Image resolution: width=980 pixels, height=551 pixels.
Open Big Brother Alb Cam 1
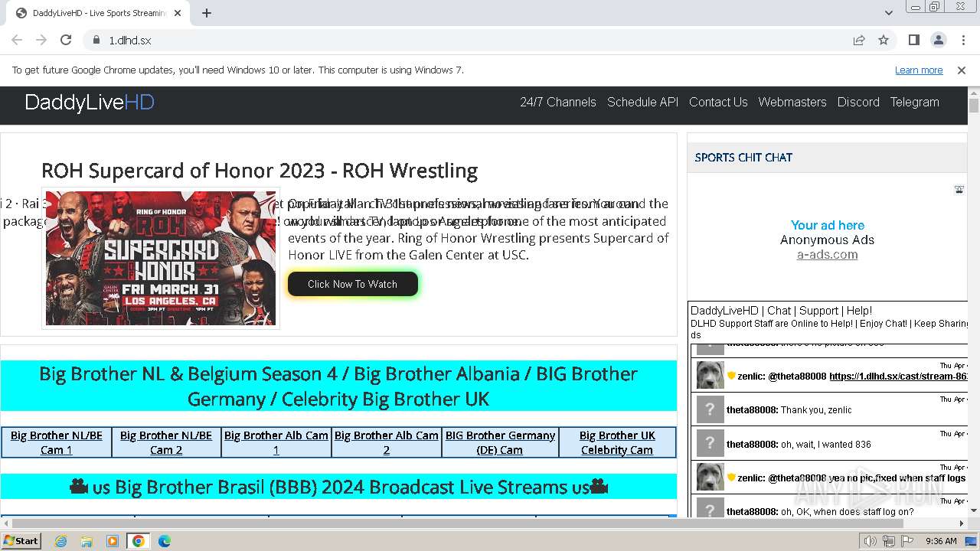[x=276, y=442]
